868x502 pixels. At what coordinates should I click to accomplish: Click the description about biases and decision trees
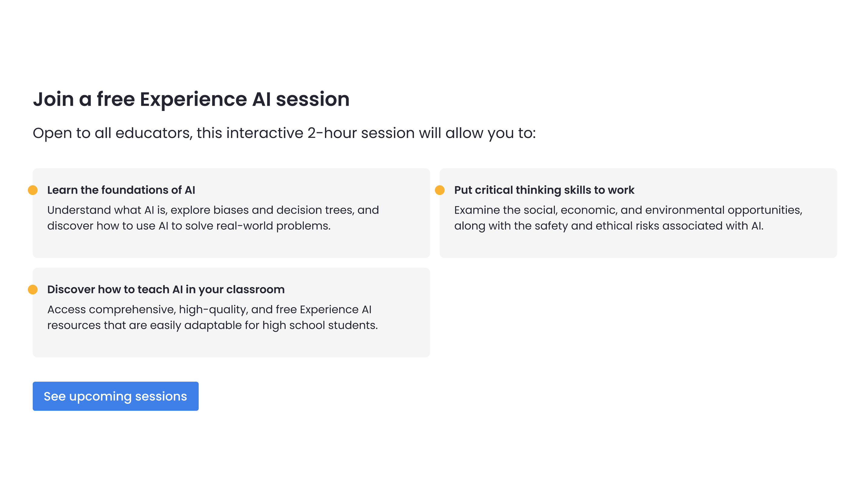tap(213, 218)
